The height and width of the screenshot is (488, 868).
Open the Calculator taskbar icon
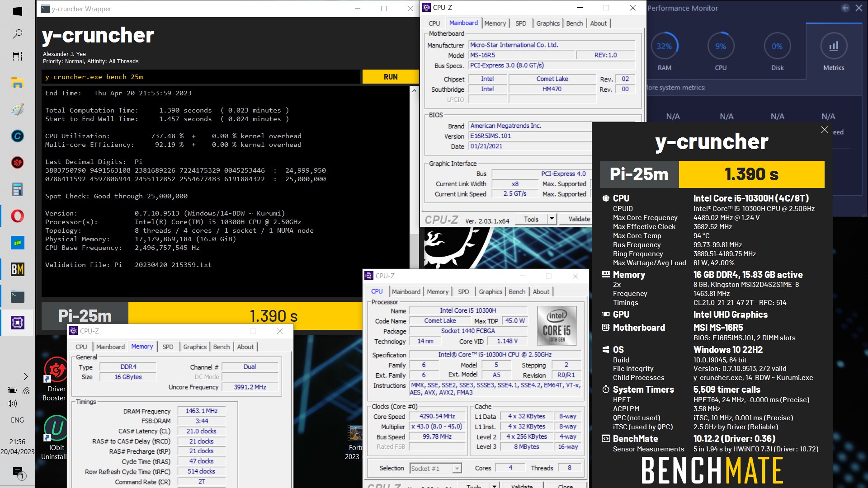coord(18,189)
